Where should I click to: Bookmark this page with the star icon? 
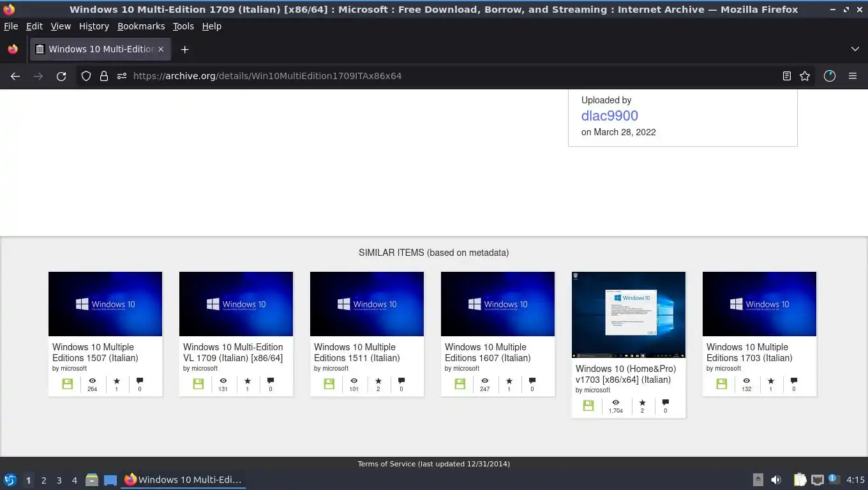pyautogui.click(x=805, y=76)
